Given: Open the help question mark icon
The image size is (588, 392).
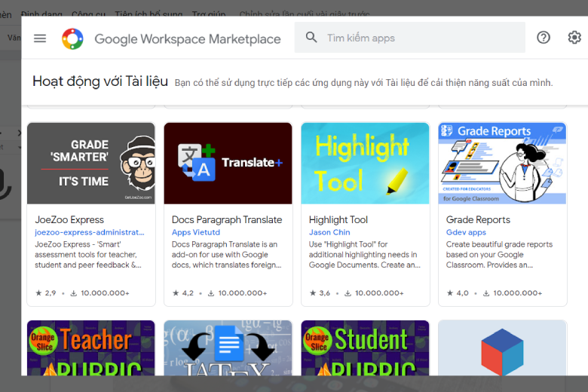Looking at the screenshot, I should [x=543, y=38].
